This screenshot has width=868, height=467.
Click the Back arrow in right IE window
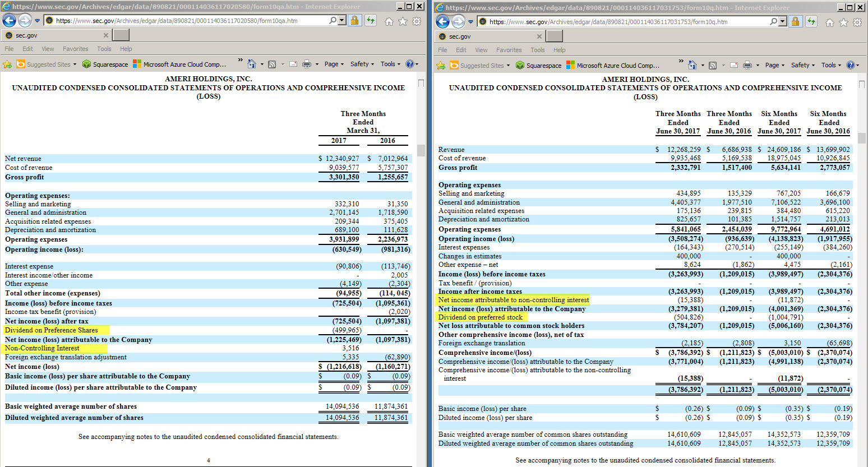[x=443, y=22]
